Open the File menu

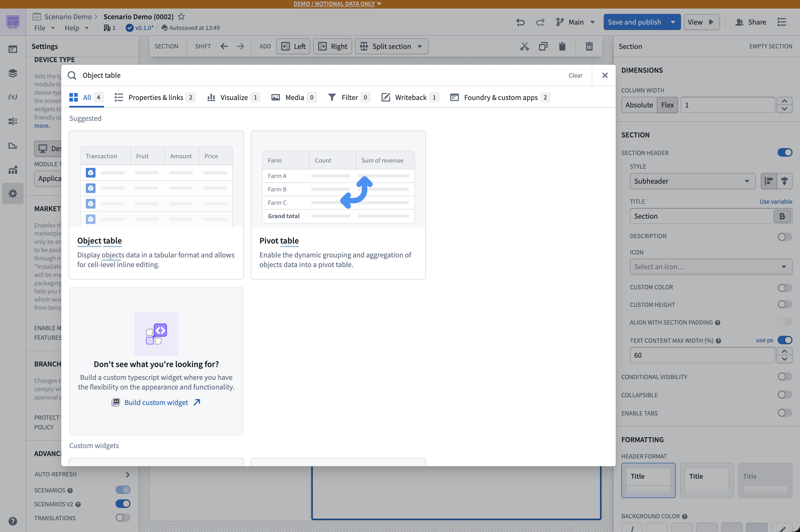[44, 28]
